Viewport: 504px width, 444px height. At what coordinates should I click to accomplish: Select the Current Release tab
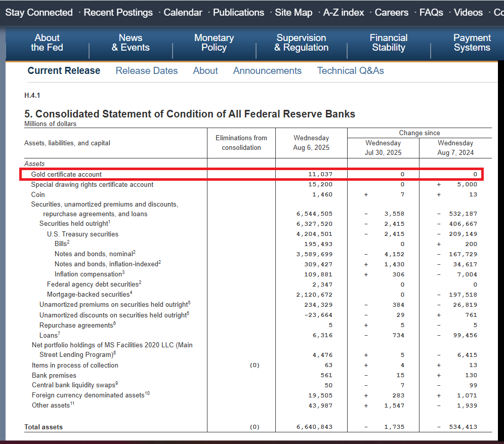[64, 71]
